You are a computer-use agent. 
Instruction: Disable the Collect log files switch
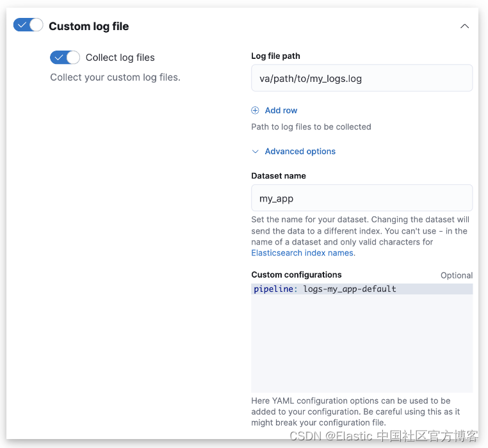coord(65,58)
